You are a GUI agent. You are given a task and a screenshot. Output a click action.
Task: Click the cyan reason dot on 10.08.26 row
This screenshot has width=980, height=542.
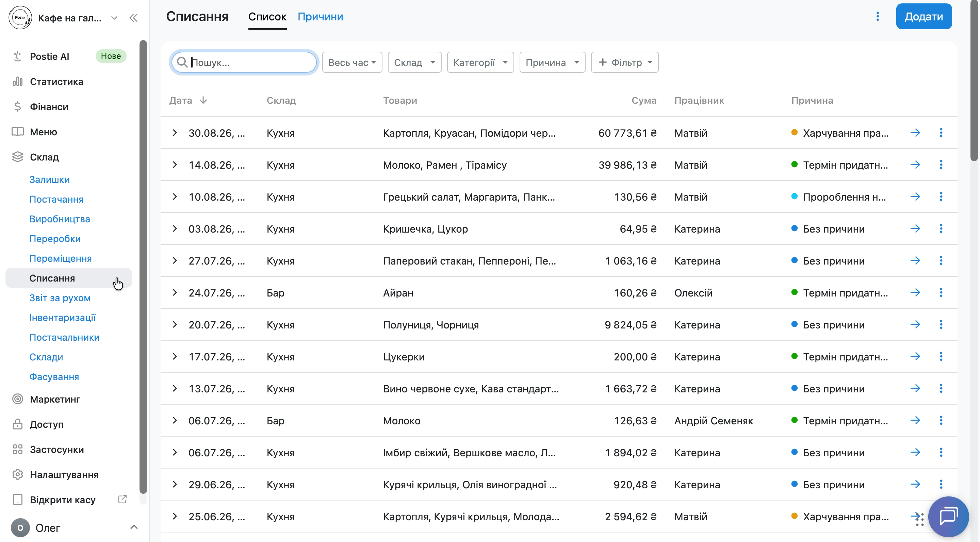click(794, 196)
